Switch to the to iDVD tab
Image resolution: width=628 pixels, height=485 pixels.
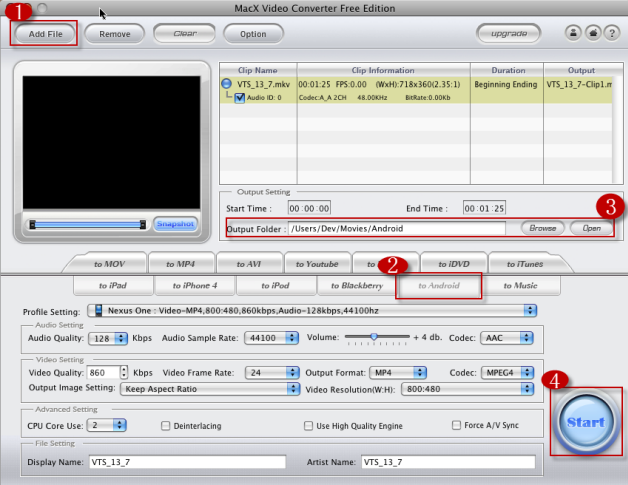click(454, 264)
